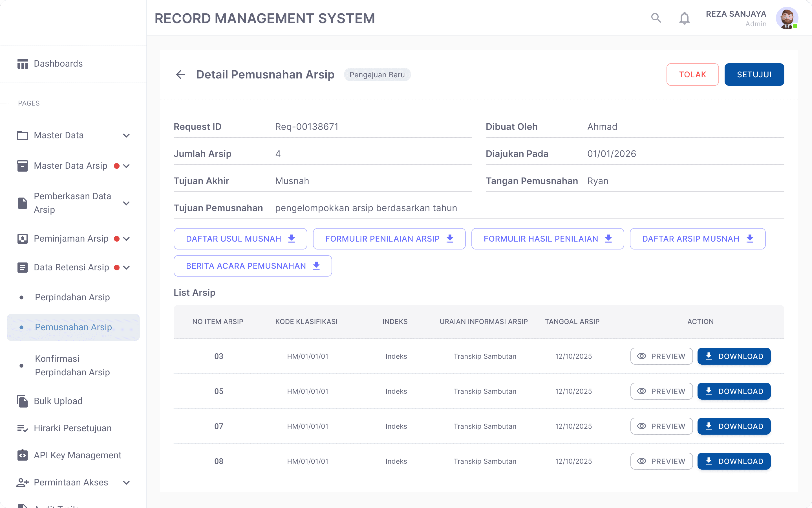
Task: Click download icon on Berita Acara Pemusnahan
Action: [x=316, y=266]
